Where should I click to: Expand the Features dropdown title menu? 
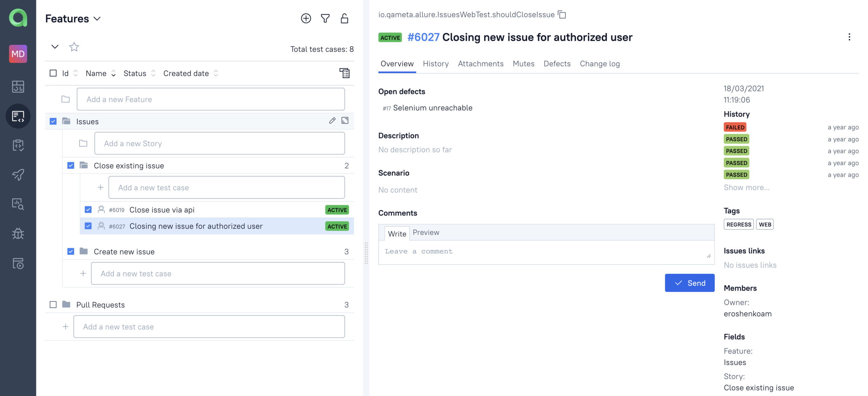pyautogui.click(x=97, y=18)
